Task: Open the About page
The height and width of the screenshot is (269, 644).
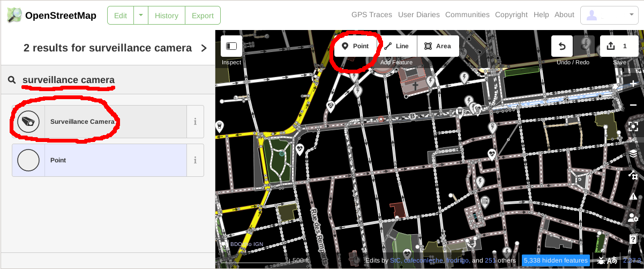Action: (564, 15)
